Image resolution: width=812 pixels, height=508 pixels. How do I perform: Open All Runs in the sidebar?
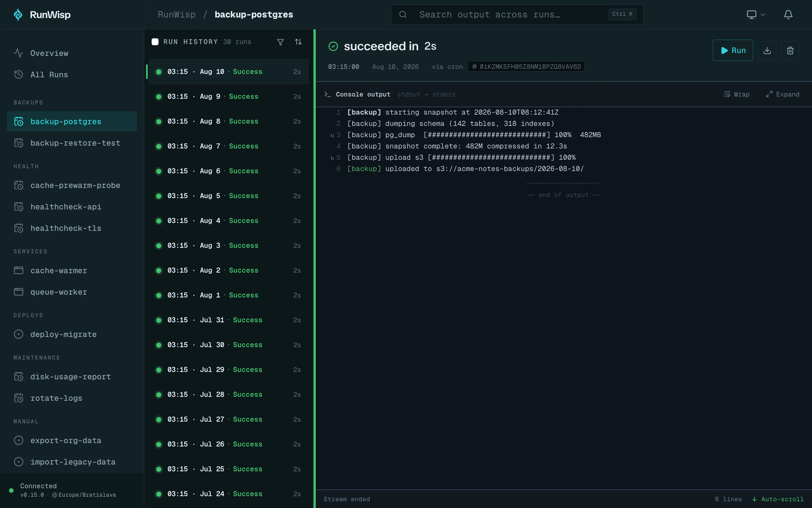pyautogui.click(x=72, y=75)
